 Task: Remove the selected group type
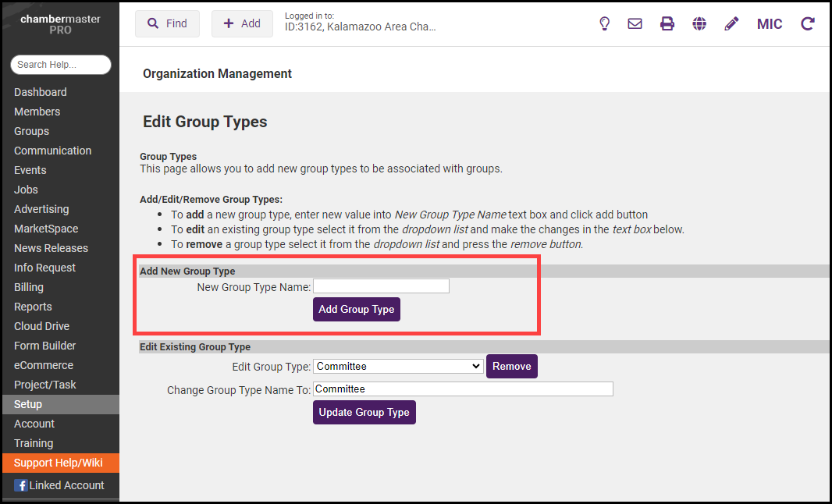coord(511,366)
